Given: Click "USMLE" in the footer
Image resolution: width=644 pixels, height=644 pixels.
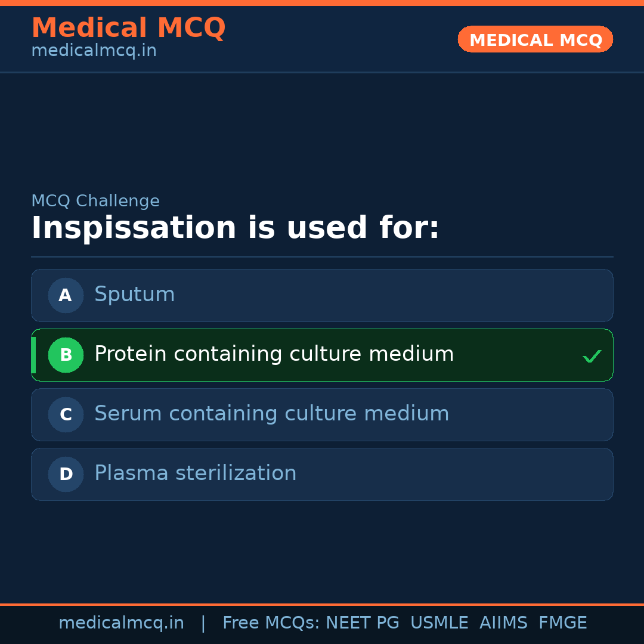Looking at the screenshot, I should tap(439, 623).
